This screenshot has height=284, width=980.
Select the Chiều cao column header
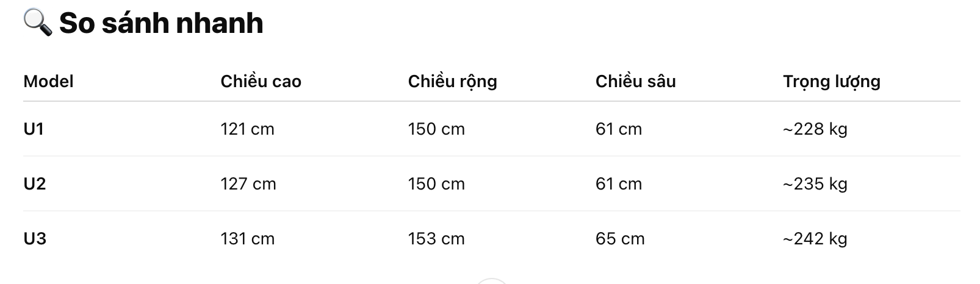click(261, 81)
